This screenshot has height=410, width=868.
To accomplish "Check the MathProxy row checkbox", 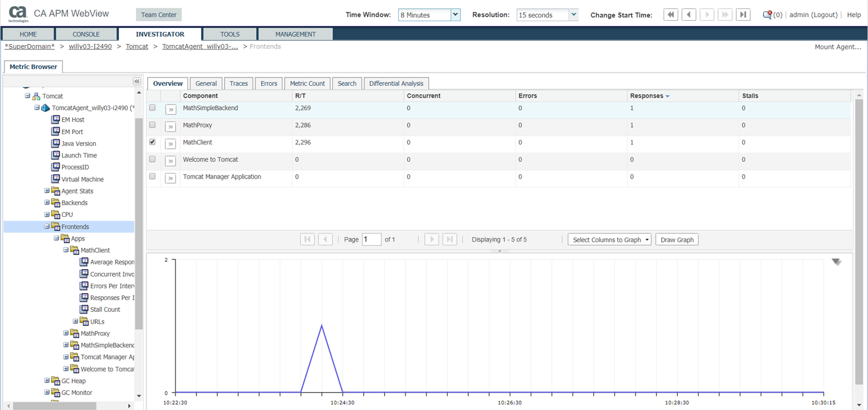I will point(152,125).
